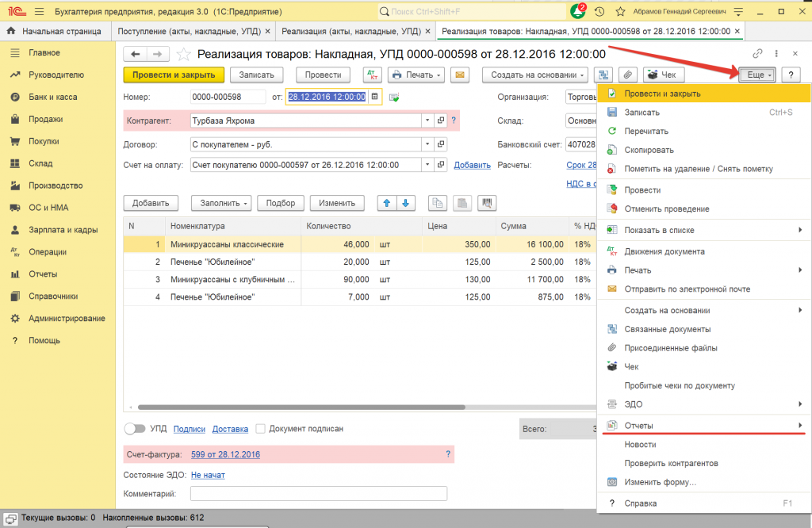This screenshot has width=812, height=528.
Task: Expand Показать в списке submenu
Action: coord(704,230)
